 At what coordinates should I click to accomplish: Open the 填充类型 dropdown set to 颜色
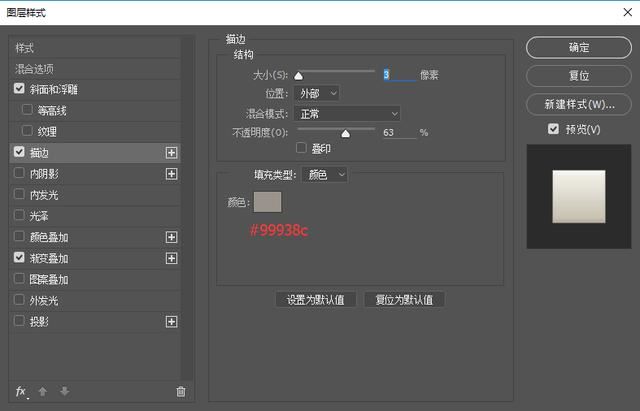(325, 175)
